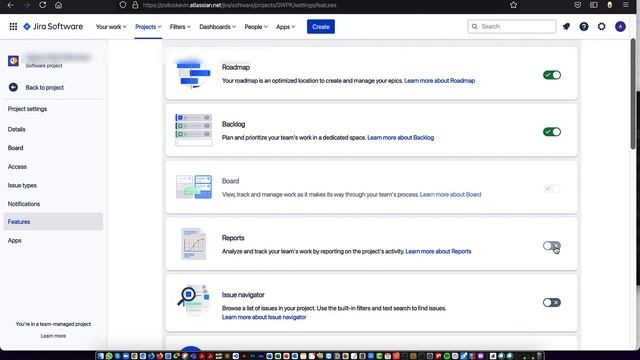The height and width of the screenshot is (360, 640).
Task: Click the Roadmap feature illustration
Action: coord(193,74)
